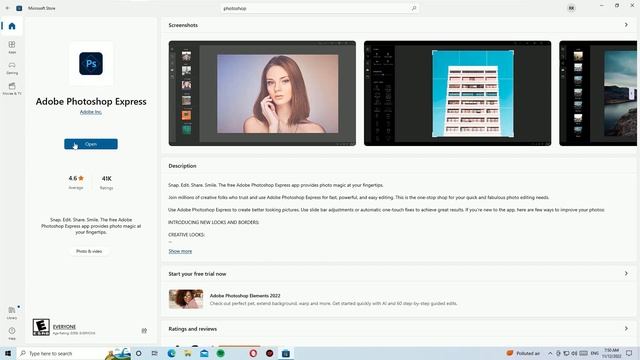
Task: Open Task View on the taskbar
Action: coord(154,353)
